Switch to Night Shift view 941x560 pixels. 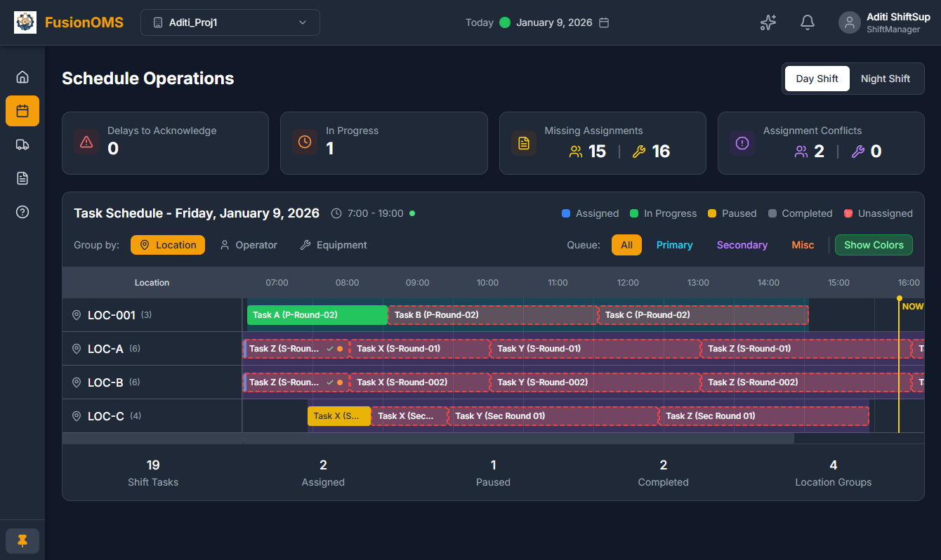[886, 78]
